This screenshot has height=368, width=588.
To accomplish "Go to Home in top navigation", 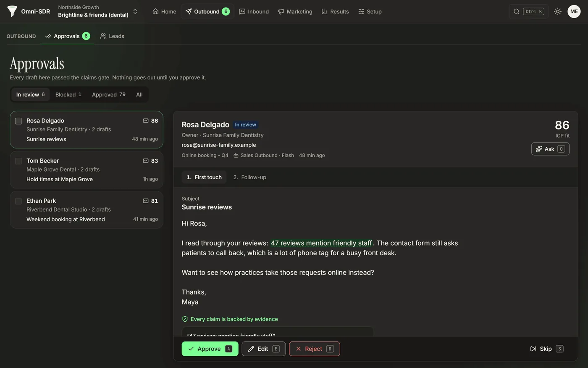I will click(x=164, y=11).
